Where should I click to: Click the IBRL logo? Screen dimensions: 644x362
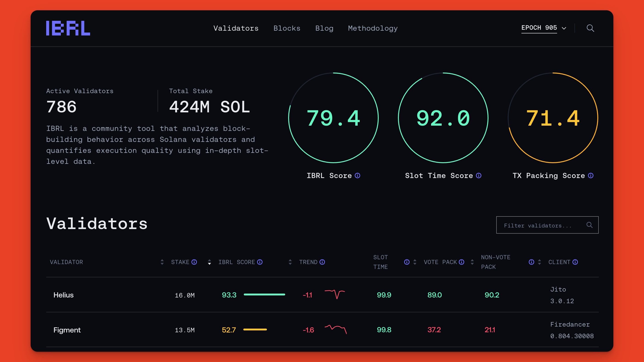pyautogui.click(x=68, y=28)
